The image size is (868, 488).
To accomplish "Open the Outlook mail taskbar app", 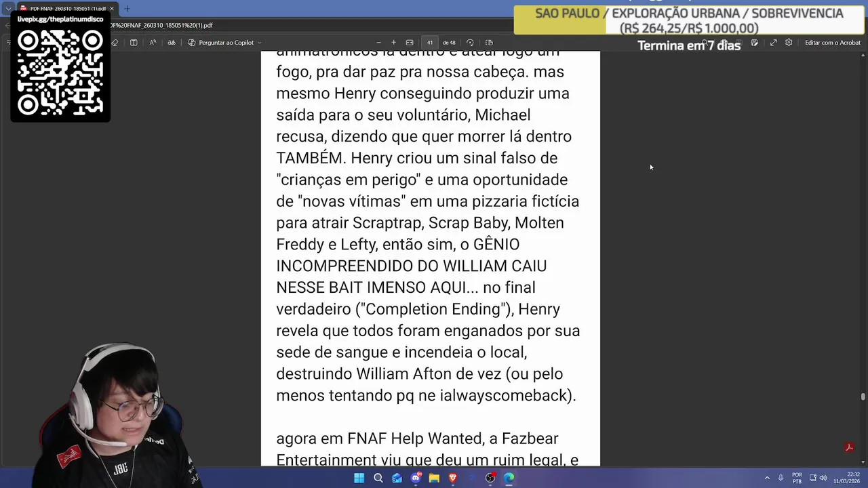I will pyautogui.click(x=397, y=478).
